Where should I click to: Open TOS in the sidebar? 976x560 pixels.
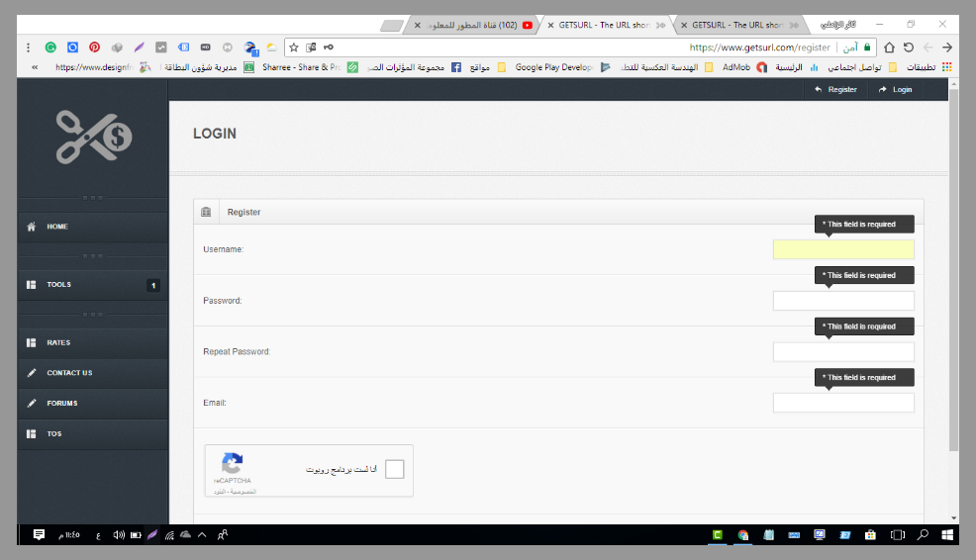93,433
